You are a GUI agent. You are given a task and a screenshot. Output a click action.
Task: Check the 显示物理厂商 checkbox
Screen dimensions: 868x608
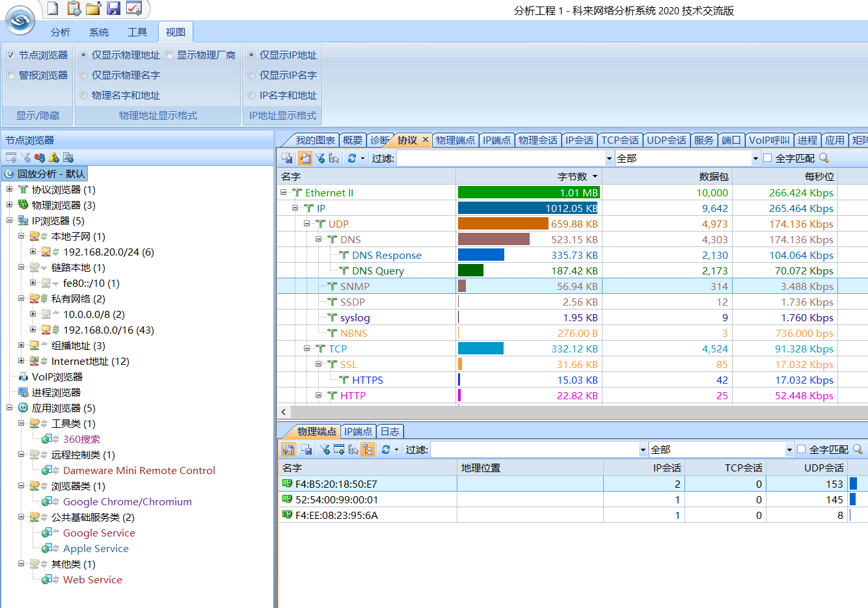pos(169,55)
